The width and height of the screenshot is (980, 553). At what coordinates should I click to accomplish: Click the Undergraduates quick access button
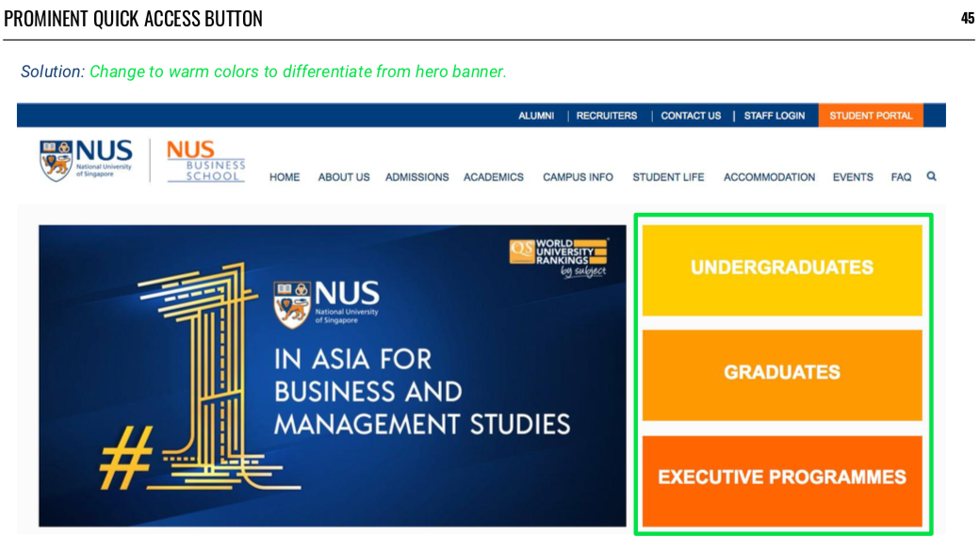tap(782, 270)
